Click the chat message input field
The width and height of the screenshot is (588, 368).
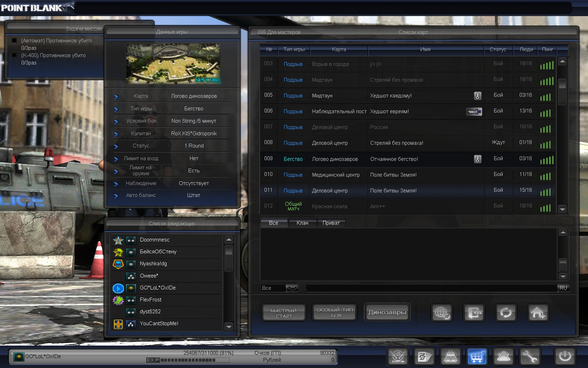tap(430, 288)
